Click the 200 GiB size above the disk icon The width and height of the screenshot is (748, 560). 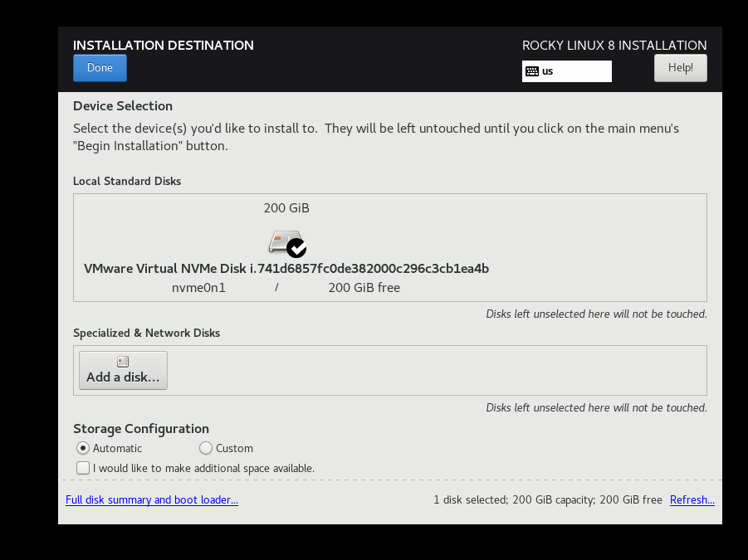[x=286, y=208]
